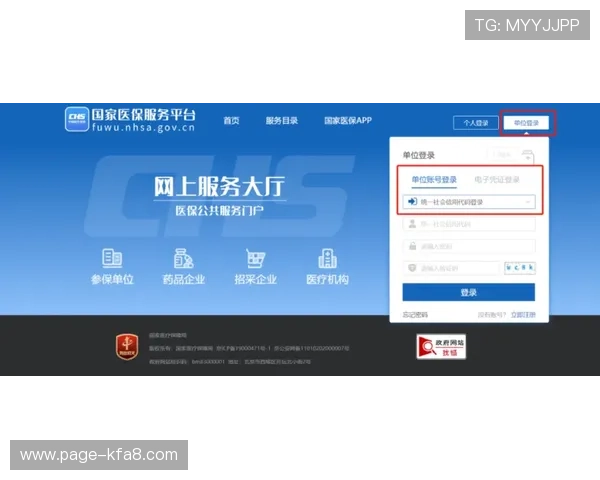
Task: Click the 京公网安备 record text in footer
Action: (311, 348)
